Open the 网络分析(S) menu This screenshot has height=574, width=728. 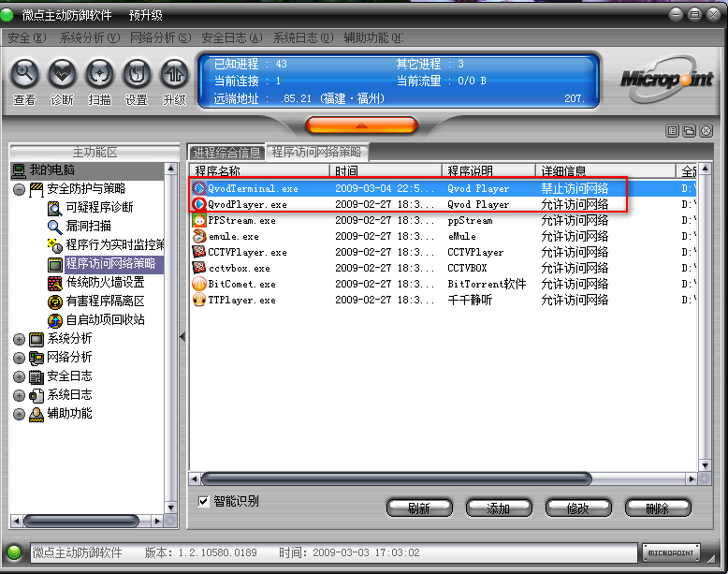pos(160,37)
